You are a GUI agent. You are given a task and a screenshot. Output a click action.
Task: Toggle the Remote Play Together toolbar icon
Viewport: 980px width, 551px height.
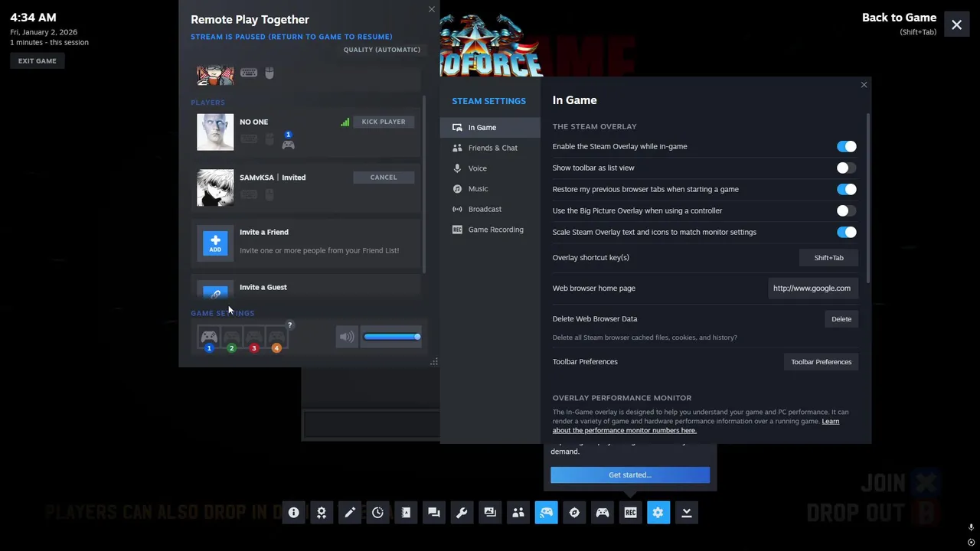pyautogui.click(x=546, y=513)
